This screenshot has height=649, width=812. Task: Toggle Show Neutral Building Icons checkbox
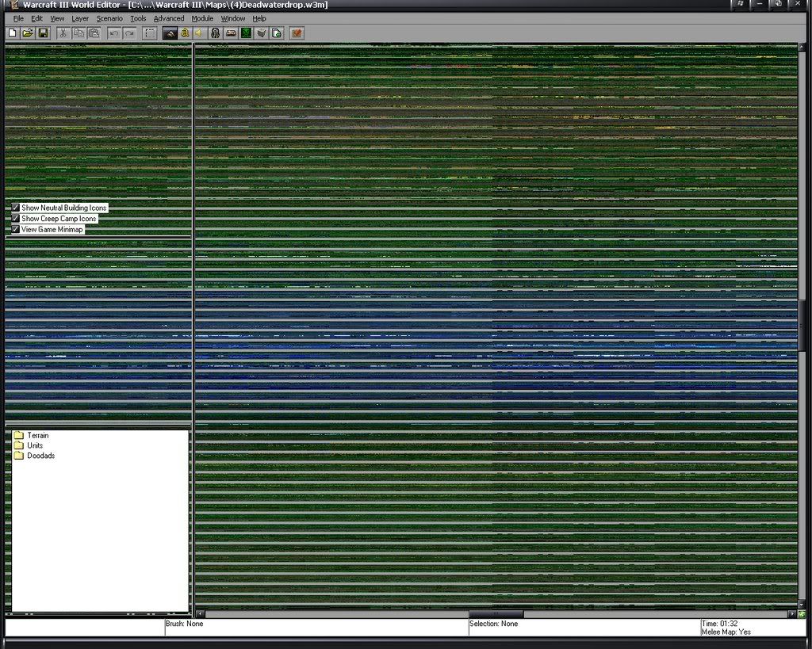[16, 208]
